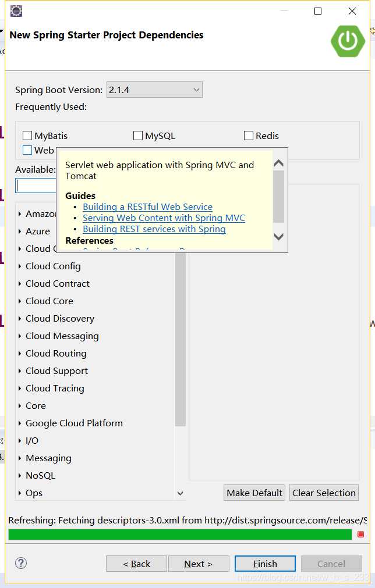The height and width of the screenshot is (588, 375).
Task: Proceed with the Next button
Action: [199, 564]
